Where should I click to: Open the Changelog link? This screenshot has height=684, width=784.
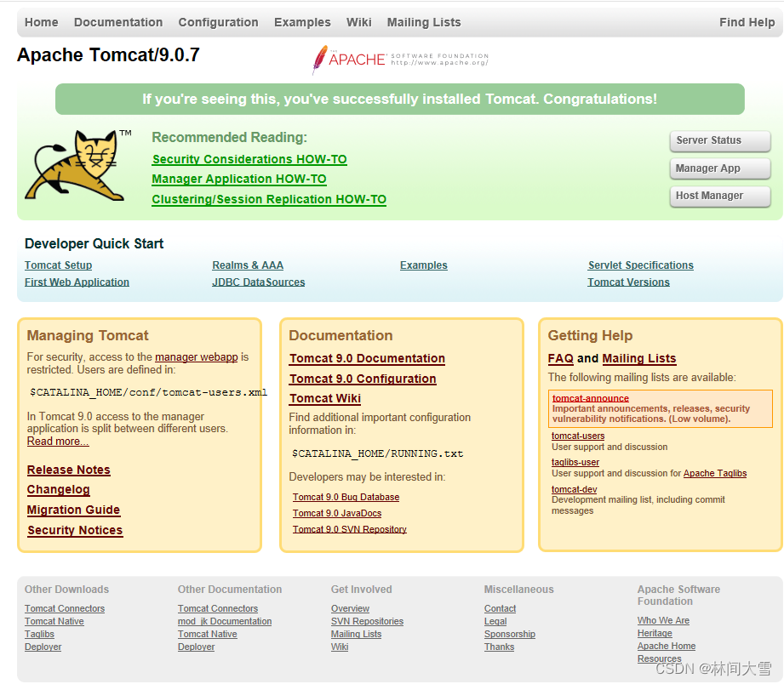coord(59,490)
